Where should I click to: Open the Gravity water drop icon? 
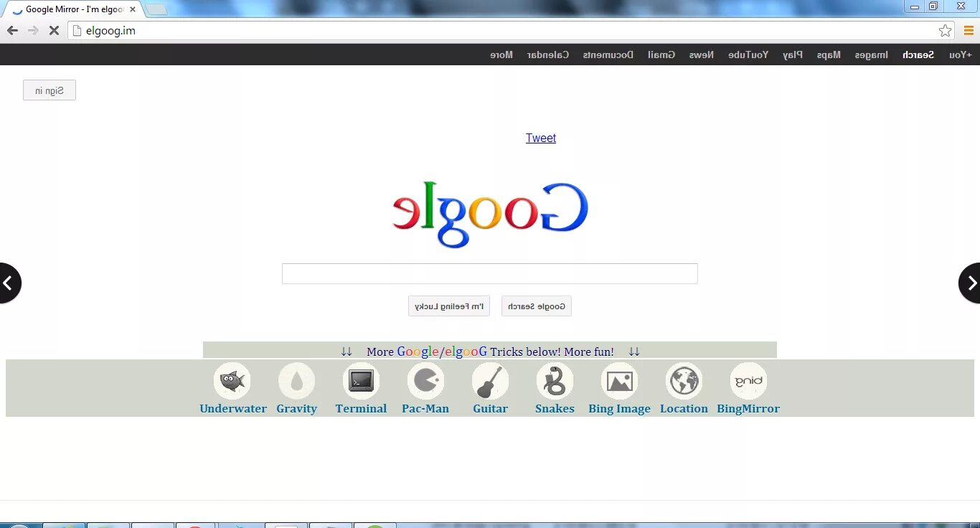[296, 381]
